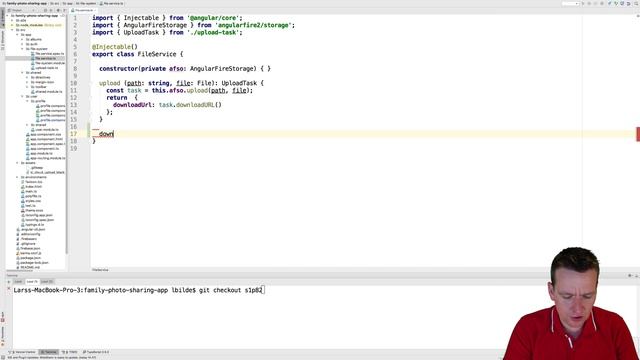
Task: Select user.module.ts in project tree
Action: point(45,130)
